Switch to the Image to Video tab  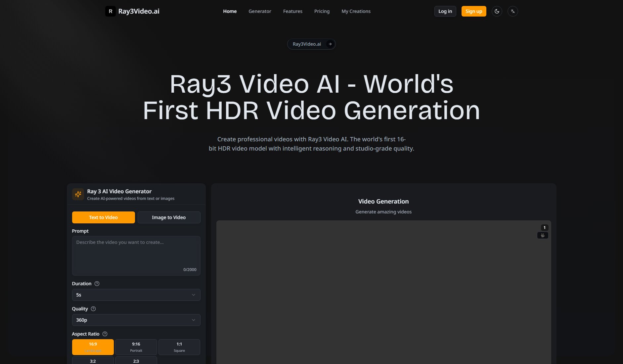[169, 217]
